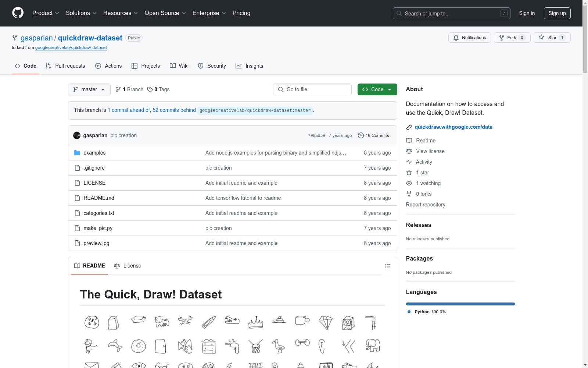Click the make_pic.py file icon
The image size is (588, 368).
77,228
